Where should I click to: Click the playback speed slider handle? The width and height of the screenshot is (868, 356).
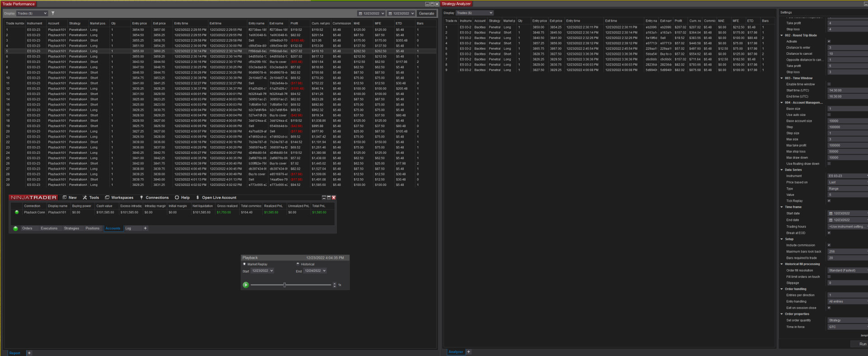pos(284,285)
